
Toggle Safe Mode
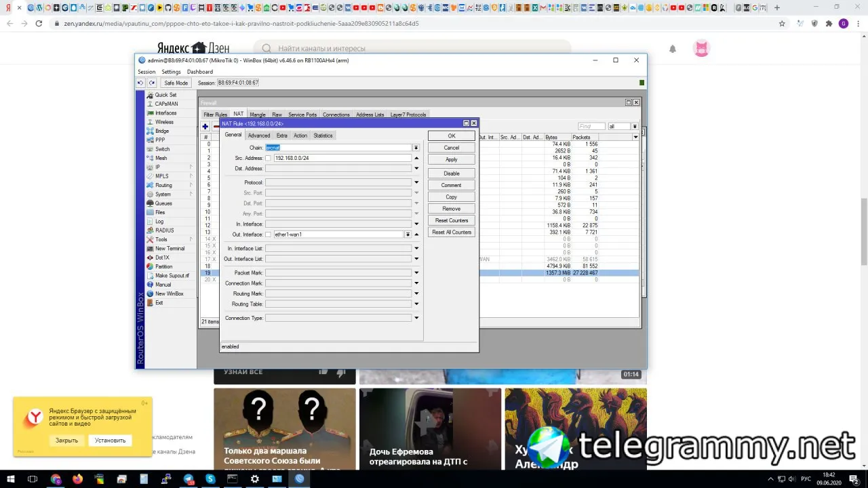pyautogui.click(x=176, y=83)
